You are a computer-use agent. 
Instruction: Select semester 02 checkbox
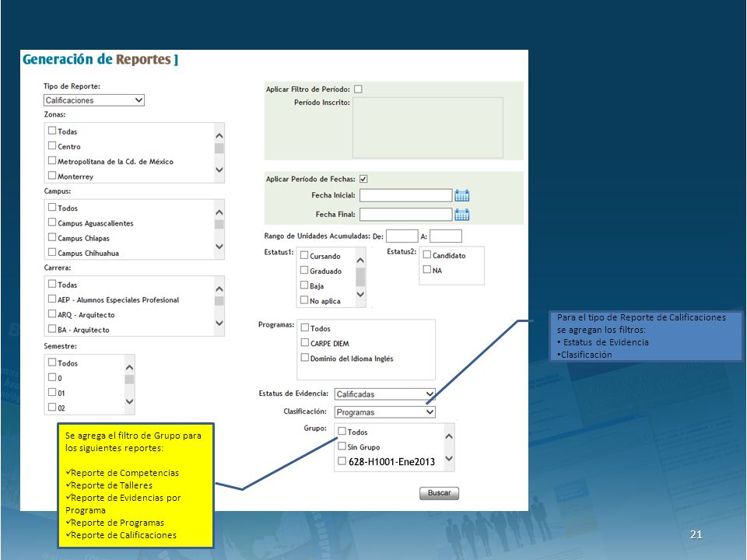tap(52, 407)
